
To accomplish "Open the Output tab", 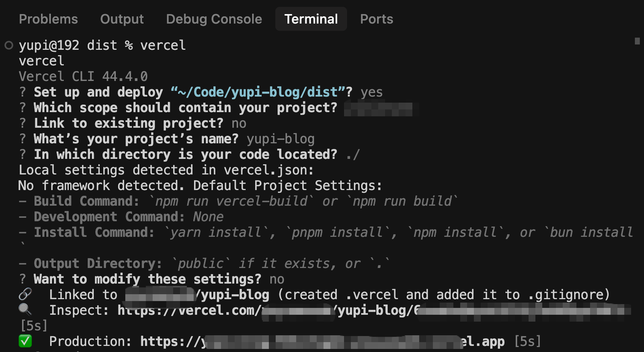I will (122, 19).
